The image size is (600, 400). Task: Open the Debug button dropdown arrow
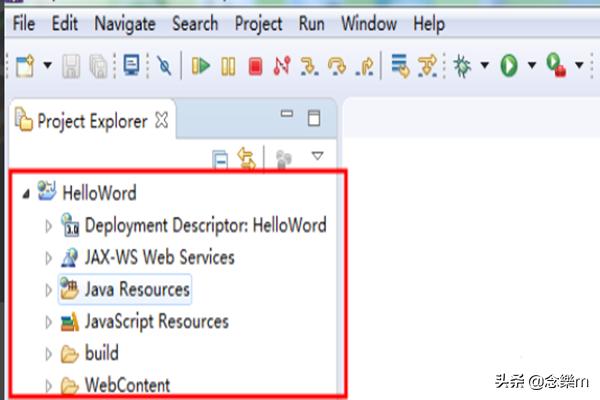point(485,66)
